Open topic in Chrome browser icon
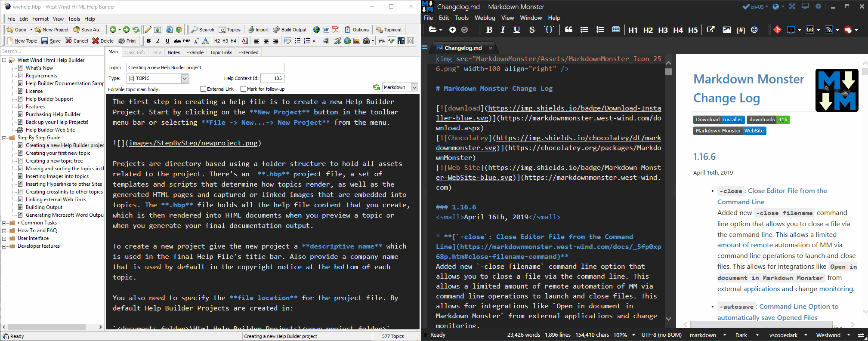 pos(179,30)
